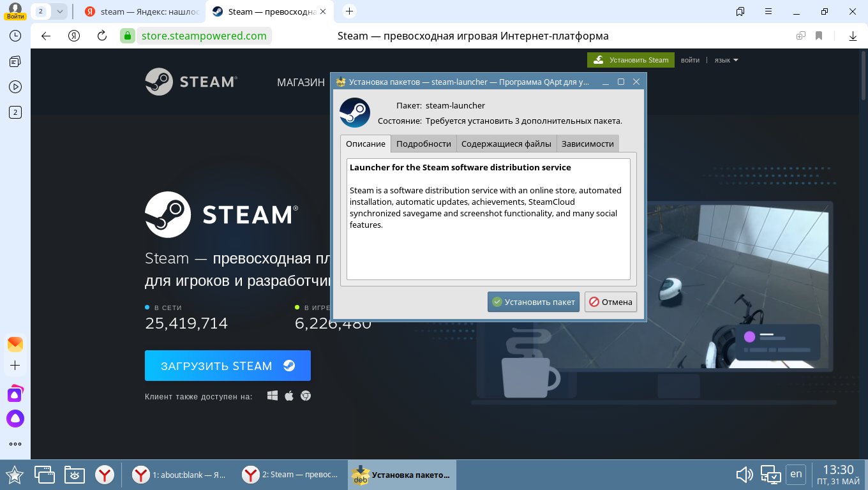Click the translate page icon near bookmark

[800, 36]
